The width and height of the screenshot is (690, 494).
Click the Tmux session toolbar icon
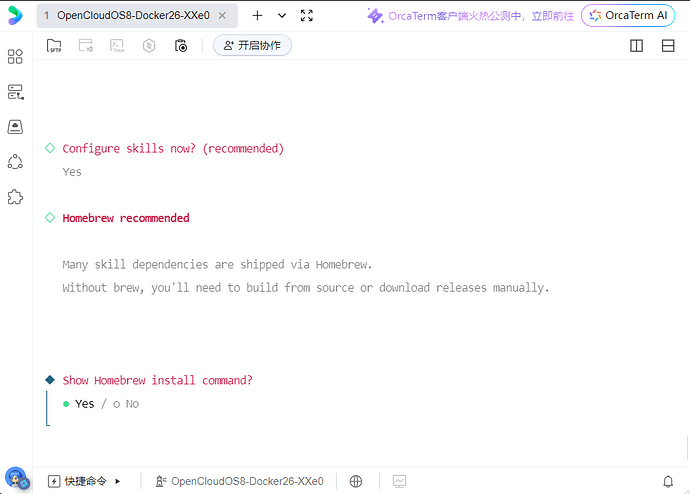(117, 45)
